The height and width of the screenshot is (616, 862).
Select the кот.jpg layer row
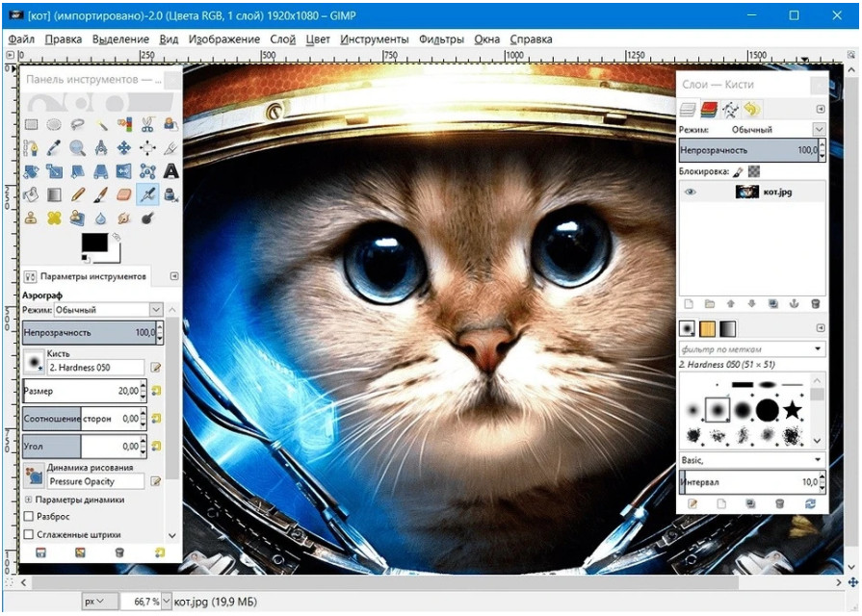(752, 192)
